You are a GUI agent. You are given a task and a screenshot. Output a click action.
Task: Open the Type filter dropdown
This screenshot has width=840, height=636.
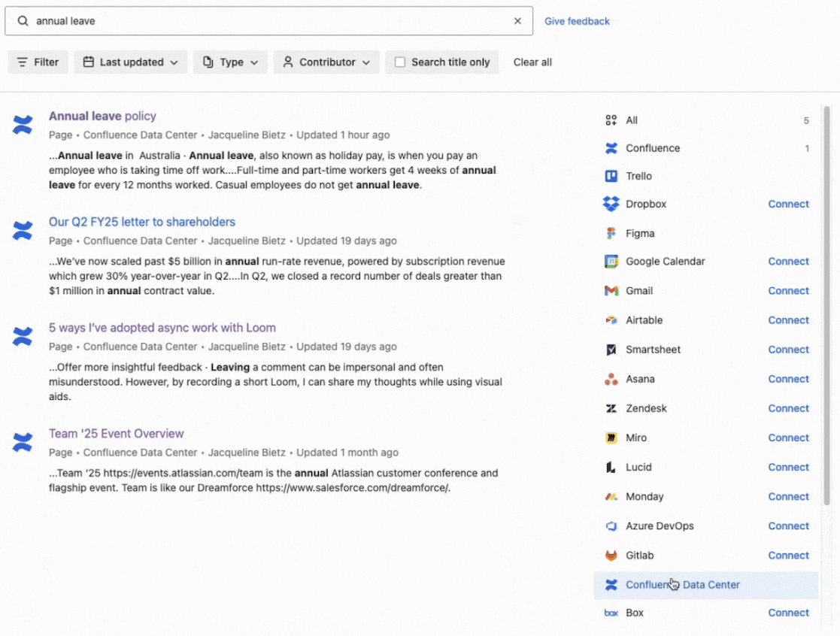[x=230, y=62]
